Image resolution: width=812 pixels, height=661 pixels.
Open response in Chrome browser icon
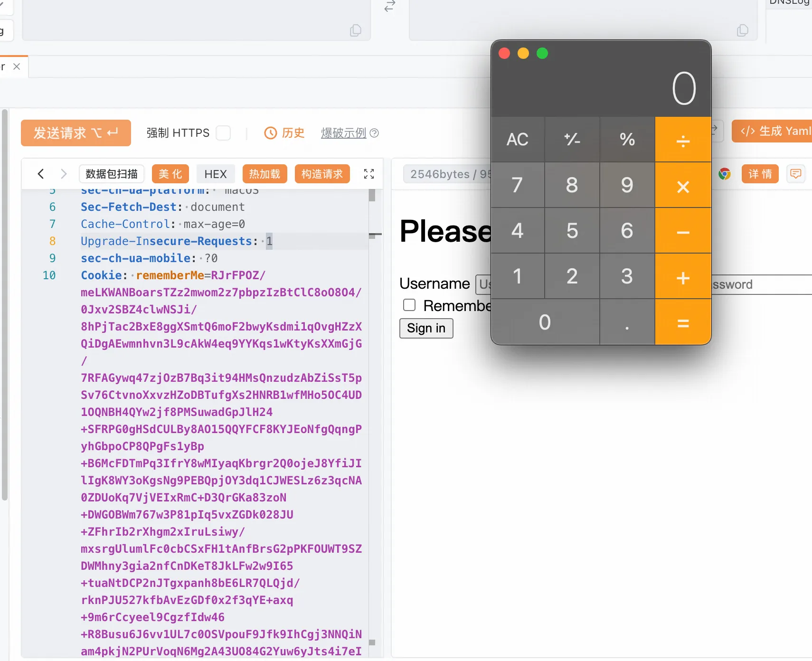point(724,174)
